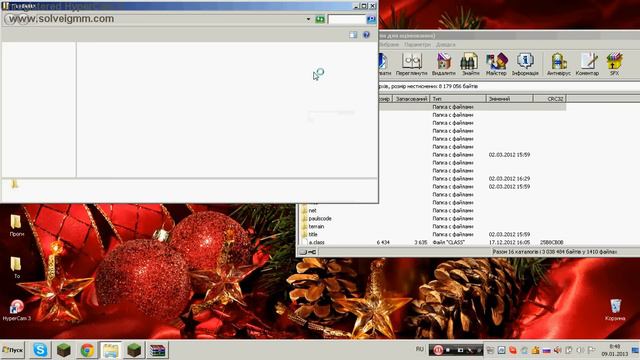Click the Запакований column header in WinRAR
Viewport: 640px width, 360px height.
pos(411,99)
